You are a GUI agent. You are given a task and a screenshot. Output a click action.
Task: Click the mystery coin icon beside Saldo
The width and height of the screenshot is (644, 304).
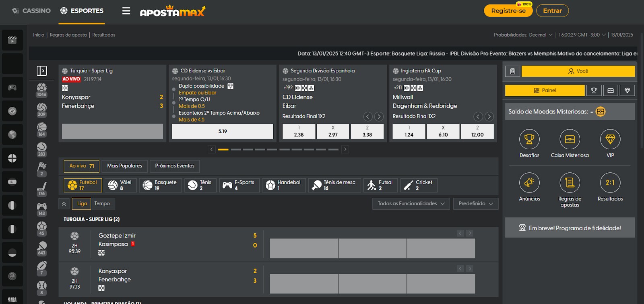pyautogui.click(x=601, y=112)
